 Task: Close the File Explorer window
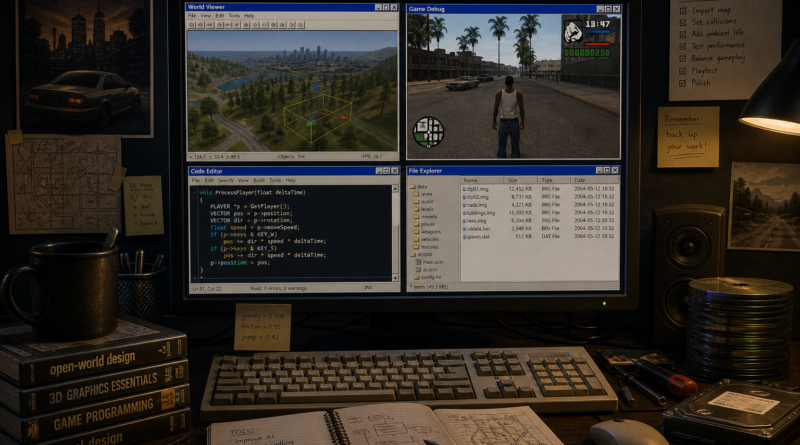(615, 170)
